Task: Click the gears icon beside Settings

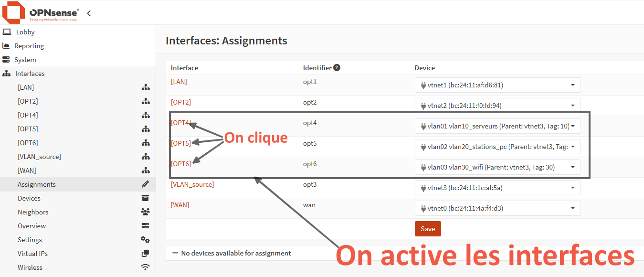Action: click(x=145, y=240)
